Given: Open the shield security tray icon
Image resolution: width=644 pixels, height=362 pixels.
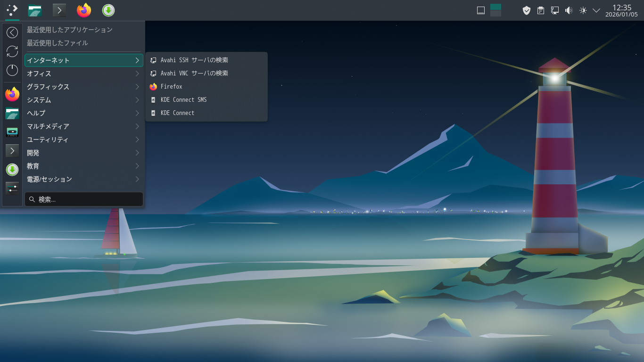Looking at the screenshot, I should click(527, 10).
